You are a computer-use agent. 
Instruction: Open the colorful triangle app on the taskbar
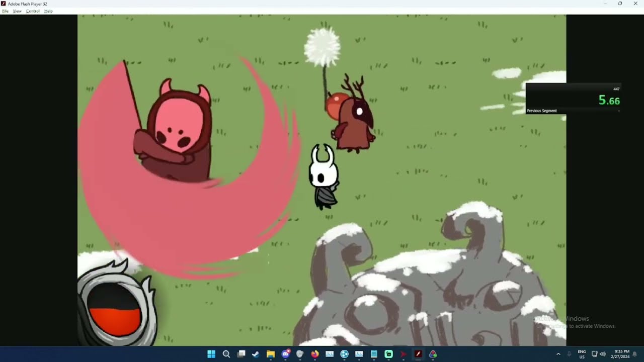pyautogui.click(x=433, y=354)
